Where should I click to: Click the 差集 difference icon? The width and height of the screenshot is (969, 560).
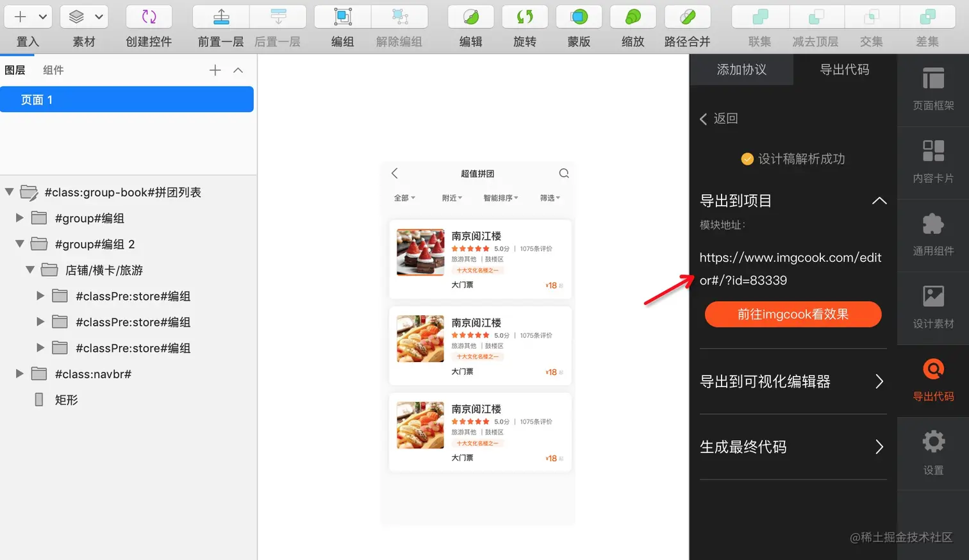click(927, 17)
